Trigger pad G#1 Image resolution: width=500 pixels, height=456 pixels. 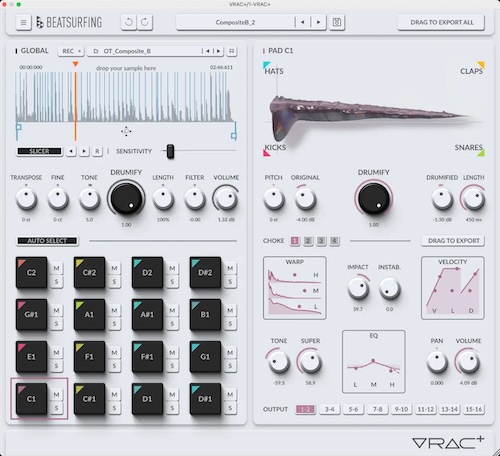(31, 314)
